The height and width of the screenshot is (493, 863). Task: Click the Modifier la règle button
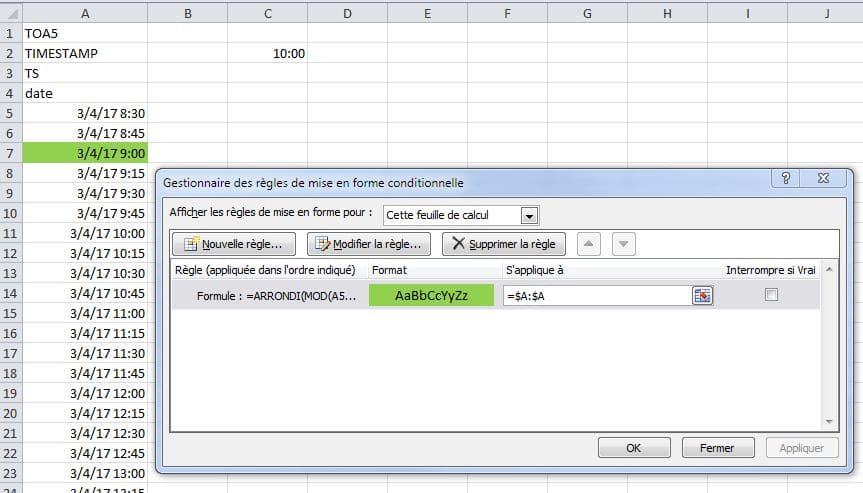(369, 244)
